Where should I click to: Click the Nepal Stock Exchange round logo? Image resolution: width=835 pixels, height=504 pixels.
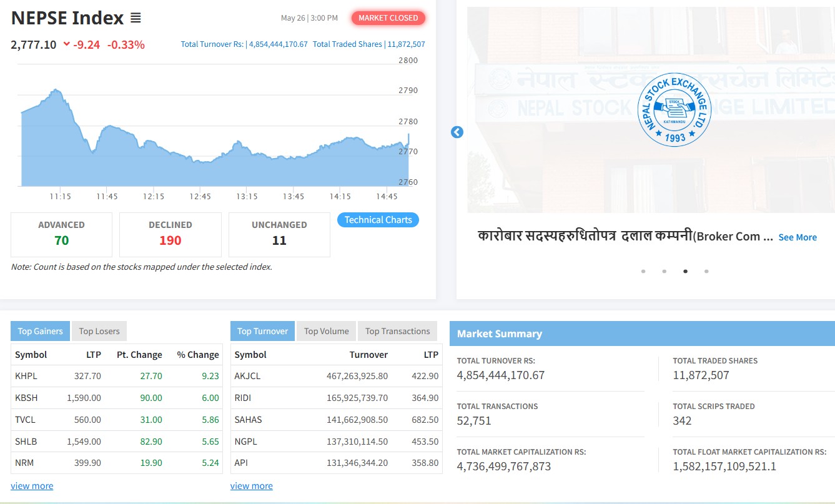(674, 110)
